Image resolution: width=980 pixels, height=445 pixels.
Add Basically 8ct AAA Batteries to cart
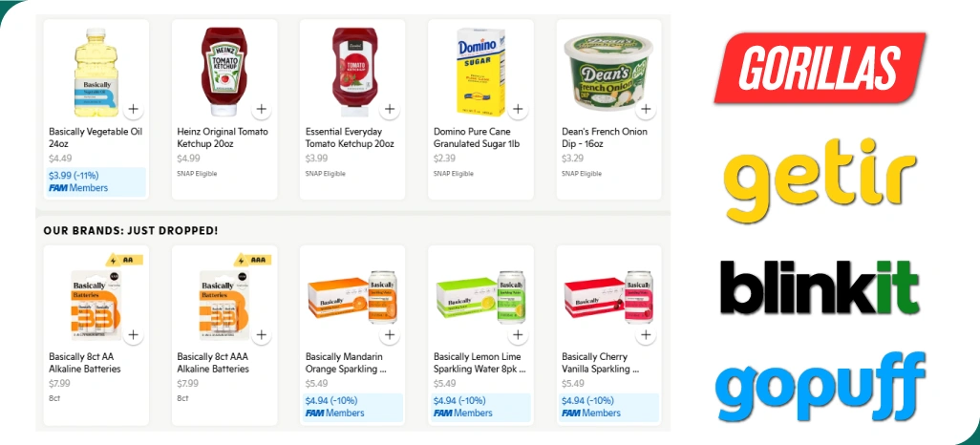click(x=262, y=334)
